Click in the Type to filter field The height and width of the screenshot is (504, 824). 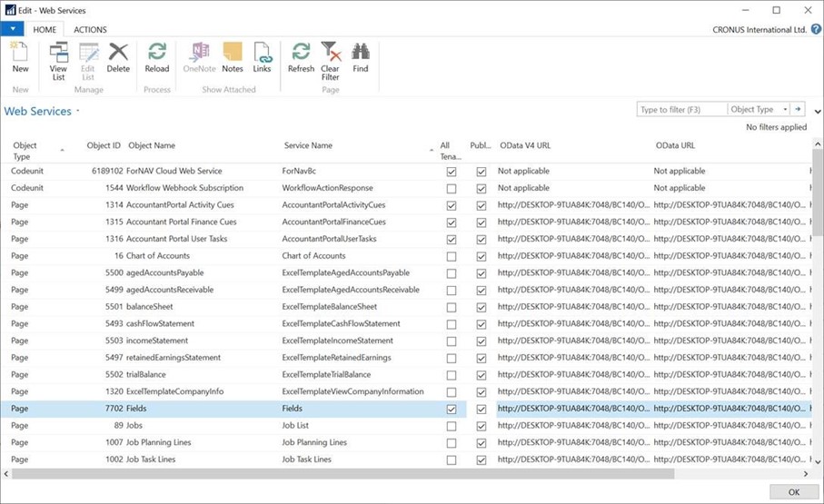681,109
